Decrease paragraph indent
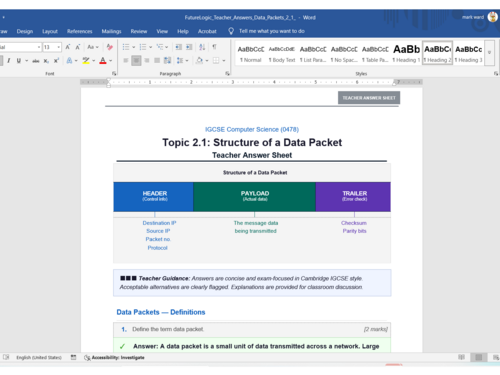 point(179,47)
